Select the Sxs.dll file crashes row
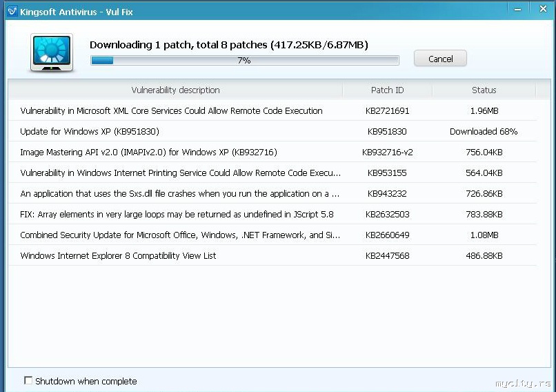 pyautogui.click(x=272, y=193)
